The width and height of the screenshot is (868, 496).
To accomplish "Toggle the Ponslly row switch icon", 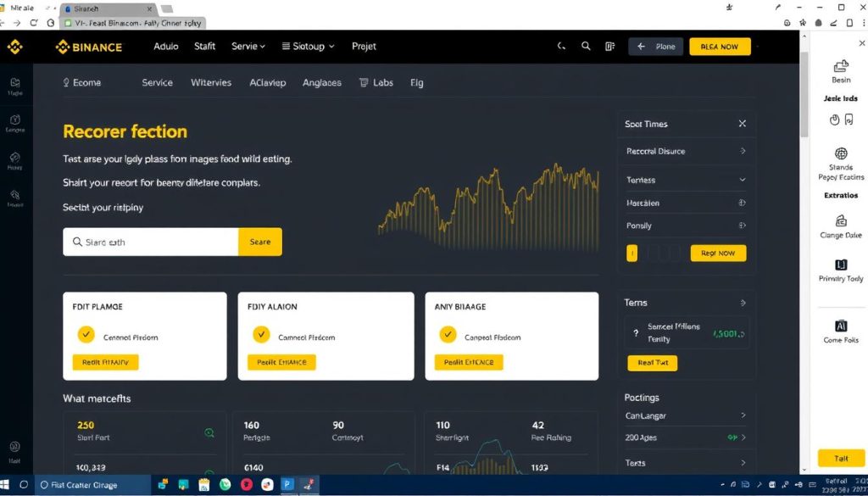I will pyautogui.click(x=743, y=226).
